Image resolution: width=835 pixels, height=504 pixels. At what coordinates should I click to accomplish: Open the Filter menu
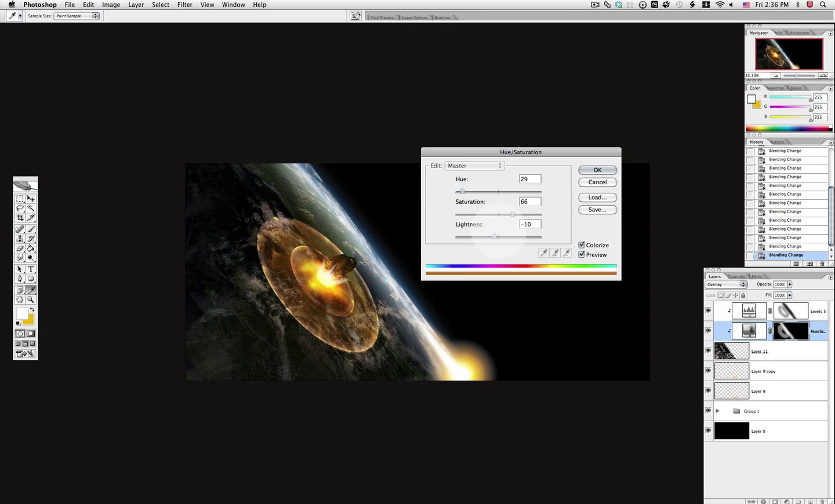pos(185,5)
